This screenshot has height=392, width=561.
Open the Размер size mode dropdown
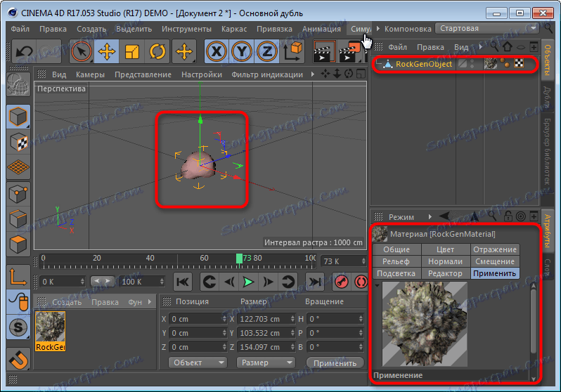pyautogui.click(x=264, y=362)
